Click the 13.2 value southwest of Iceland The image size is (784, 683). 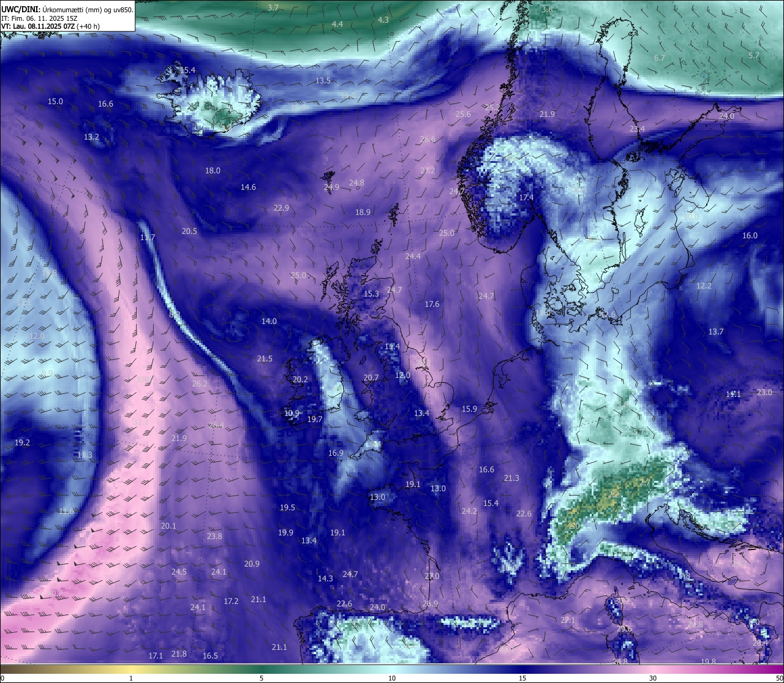(91, 137)
